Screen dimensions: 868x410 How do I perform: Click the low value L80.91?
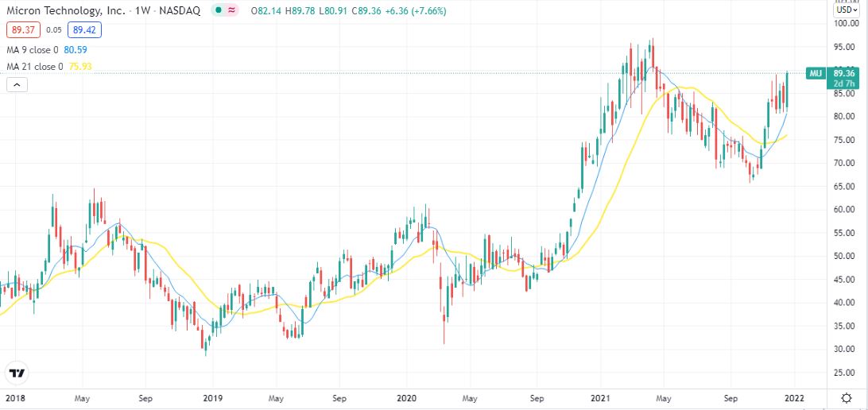pyautogui.click(x=333, y=11)
